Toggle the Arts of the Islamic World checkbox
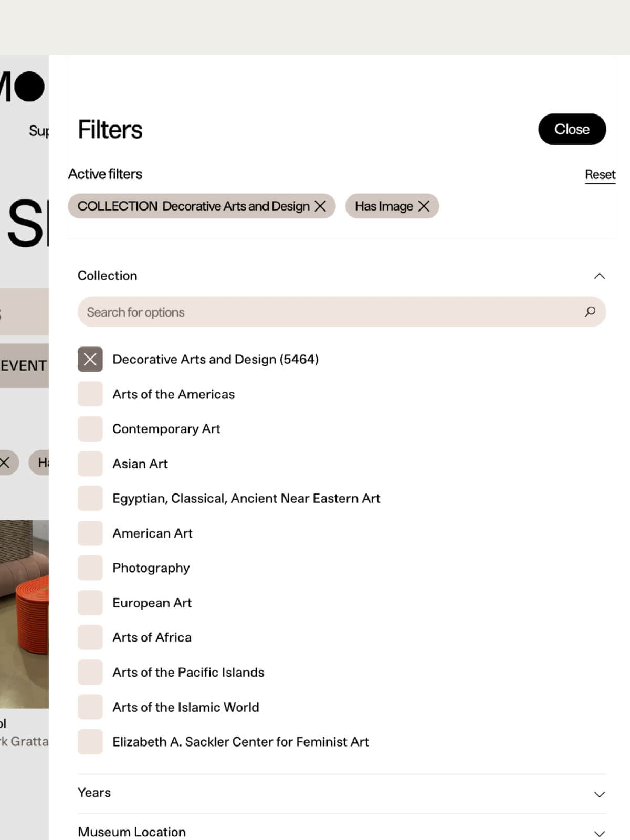 (x=90, y=707)
